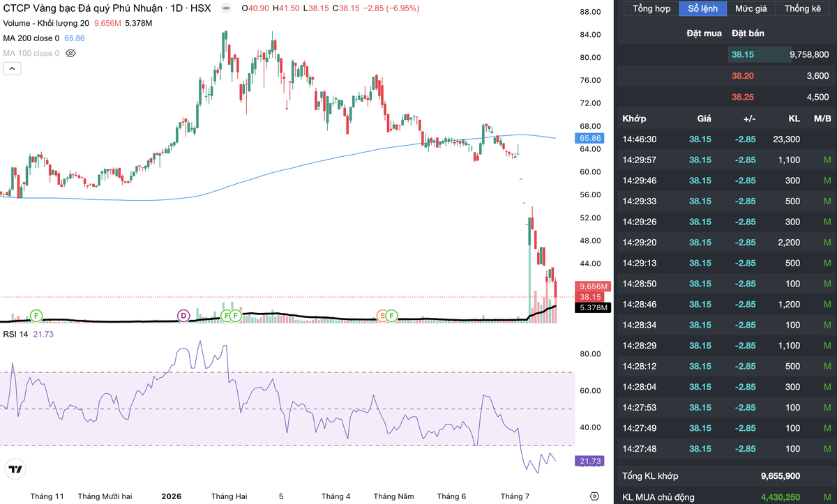
Task: Collapse the indicator legend with the chevron button
Action: click(12, 68)
